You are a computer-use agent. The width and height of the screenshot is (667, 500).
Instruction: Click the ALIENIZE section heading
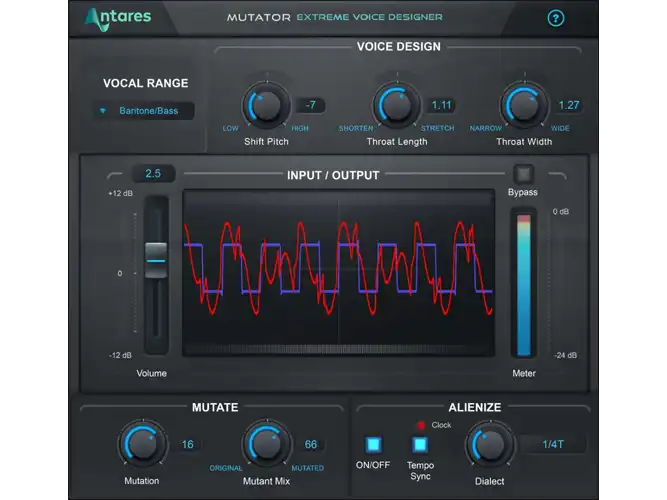click(475, 407)
